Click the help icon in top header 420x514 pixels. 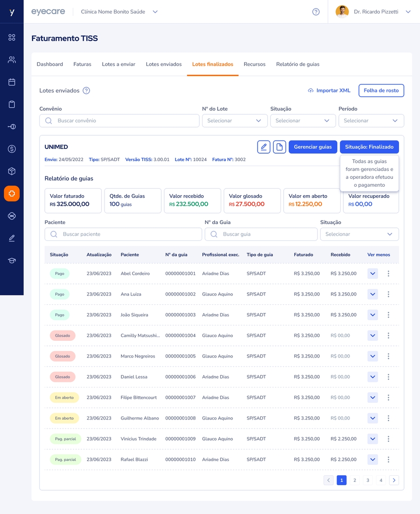pyautogui.click(x=316, y=12)
